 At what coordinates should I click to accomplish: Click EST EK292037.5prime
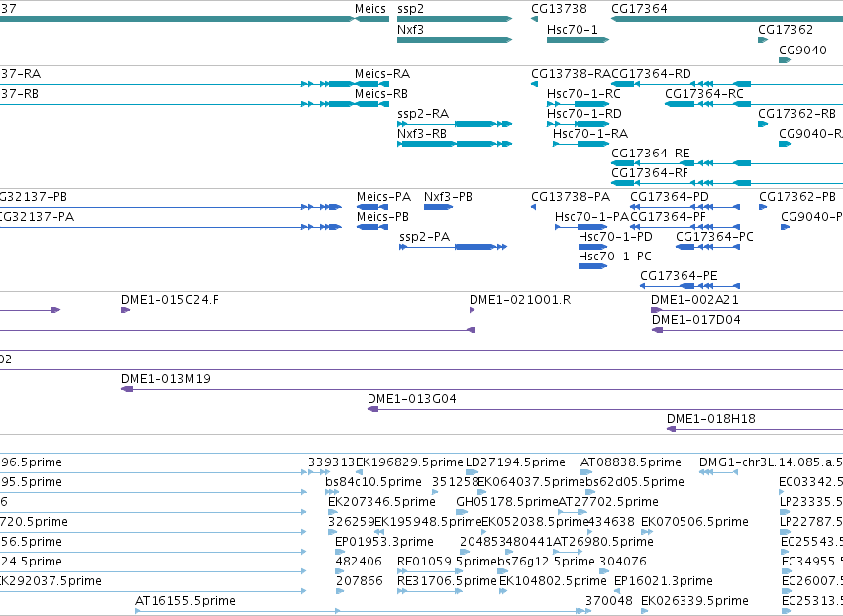tap(51, 581)
